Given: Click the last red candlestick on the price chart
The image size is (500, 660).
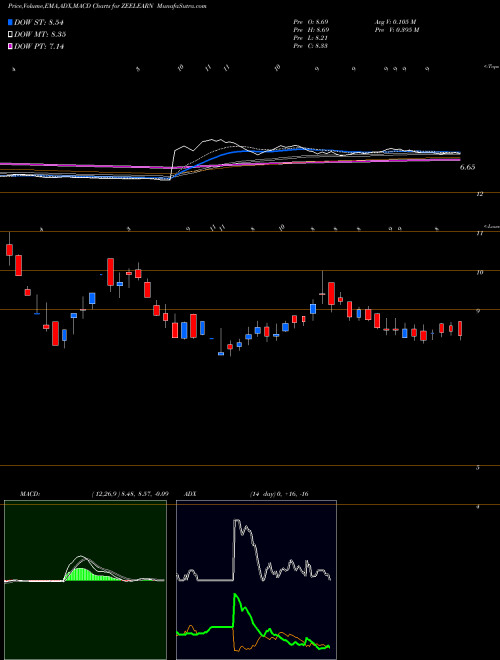Looking at the screenshot, I should pyautogui.click(x=460, y=329).
